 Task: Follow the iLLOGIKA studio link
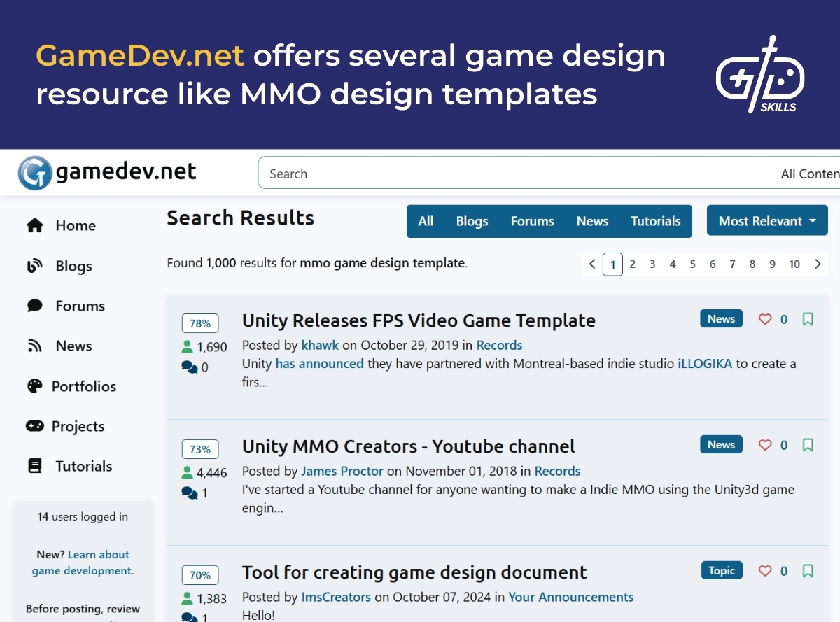coord(703,364)
